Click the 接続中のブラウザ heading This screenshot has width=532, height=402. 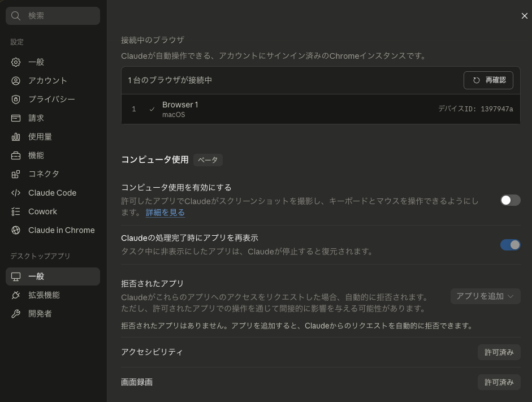(153, 40)
